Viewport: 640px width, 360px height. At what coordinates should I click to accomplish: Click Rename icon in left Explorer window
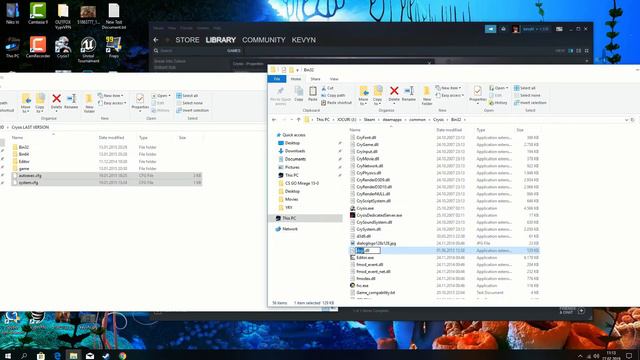[x=71, y=101]
